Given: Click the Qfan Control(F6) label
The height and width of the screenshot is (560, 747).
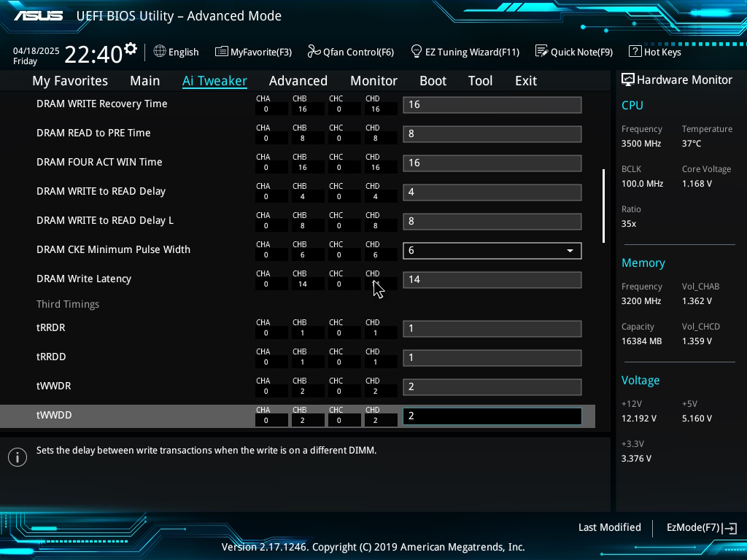Looking at the screenshot, I should (358, 52).
